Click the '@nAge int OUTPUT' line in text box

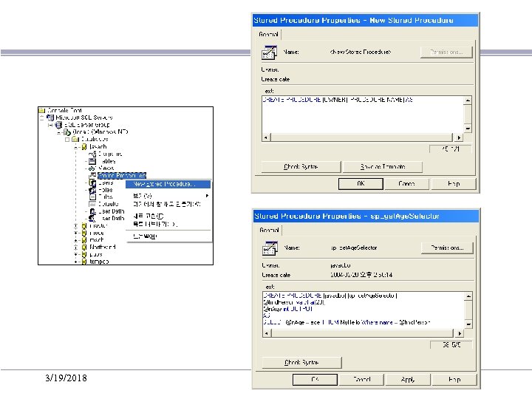(x=288, y=309)
